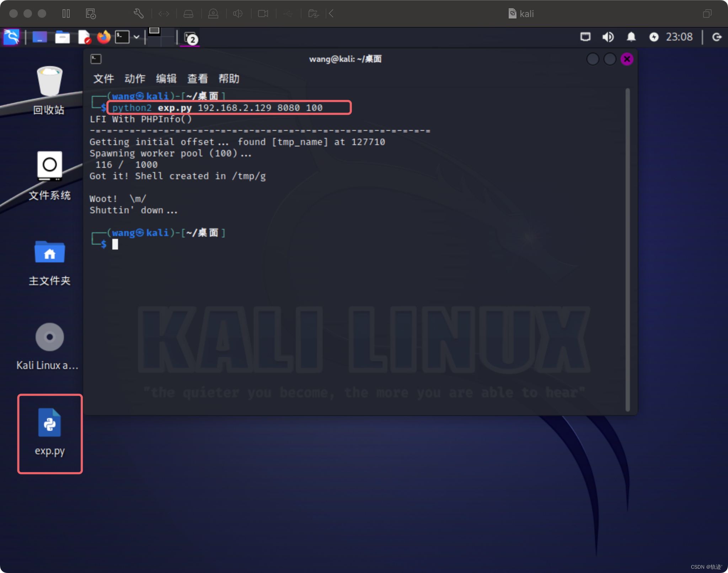Image resolution: width=728 pixels, height=573 pixels.
Task: Open the 帮助 menu
Action: pyautogui.click(x=229, y=79)
